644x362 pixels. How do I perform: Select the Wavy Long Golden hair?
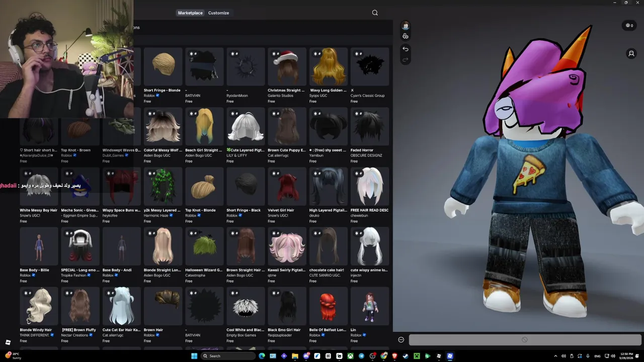pyautogui.click(x=328, y=67)
